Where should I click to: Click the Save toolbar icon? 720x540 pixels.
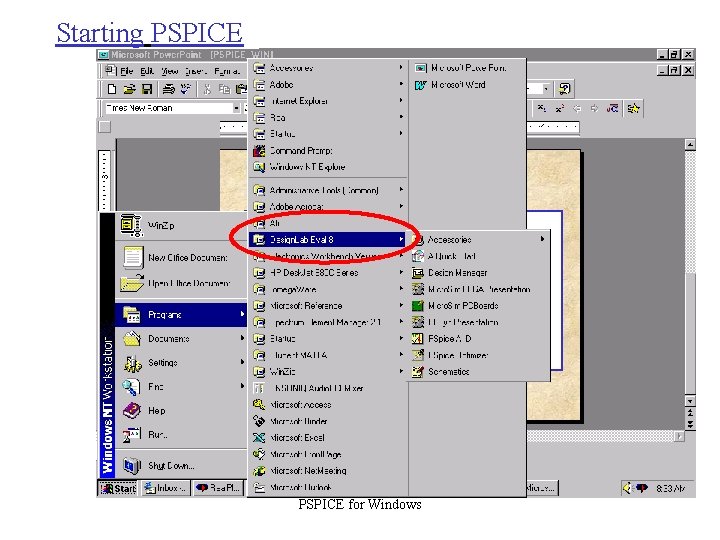point(147,89)
